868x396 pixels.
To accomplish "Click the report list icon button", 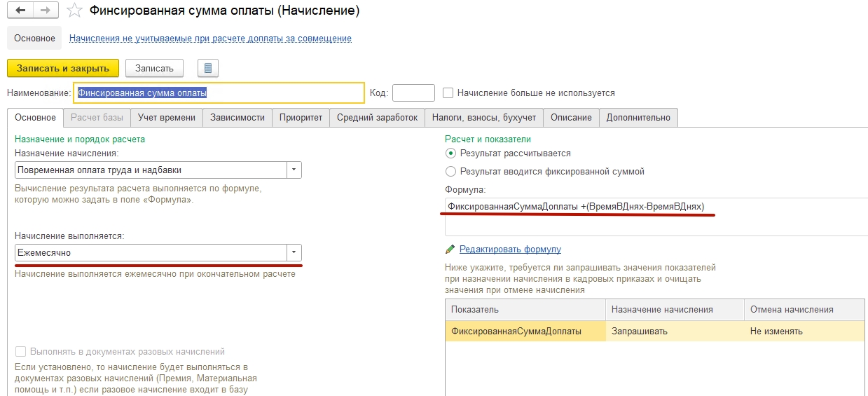I will [208, 68].
